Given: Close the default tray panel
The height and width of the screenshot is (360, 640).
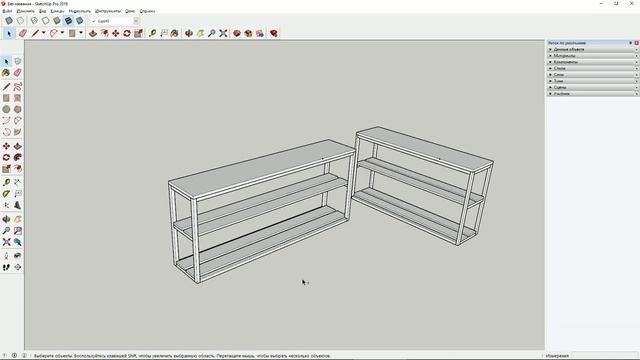Looking at the screenshot, I should click(636, 43).
